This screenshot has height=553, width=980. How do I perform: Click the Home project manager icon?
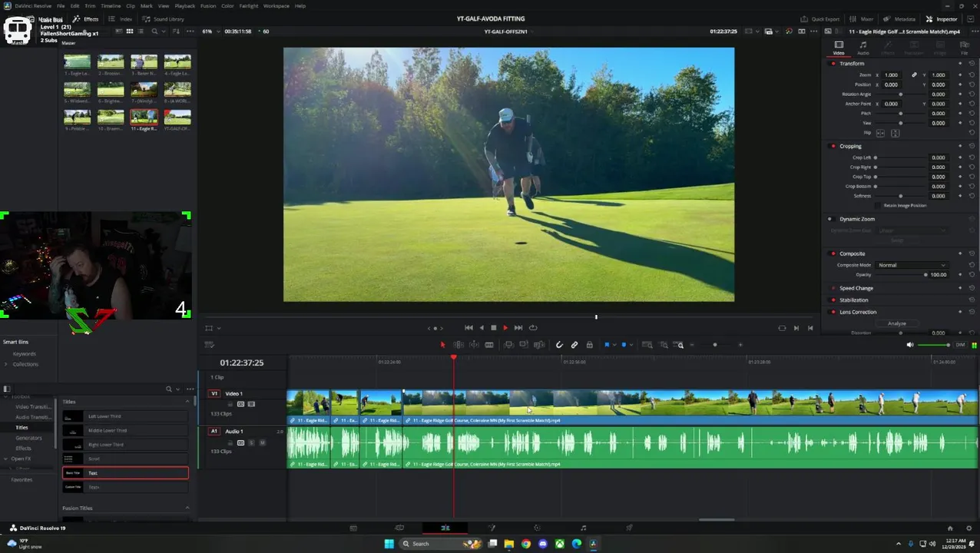(950, 528)
